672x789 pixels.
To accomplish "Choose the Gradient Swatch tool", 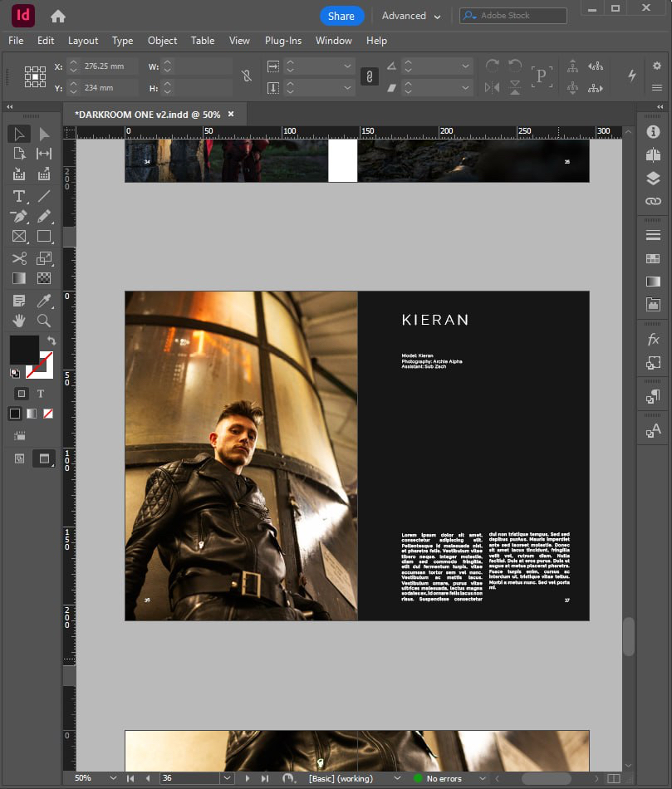I will tap(19, 279).
